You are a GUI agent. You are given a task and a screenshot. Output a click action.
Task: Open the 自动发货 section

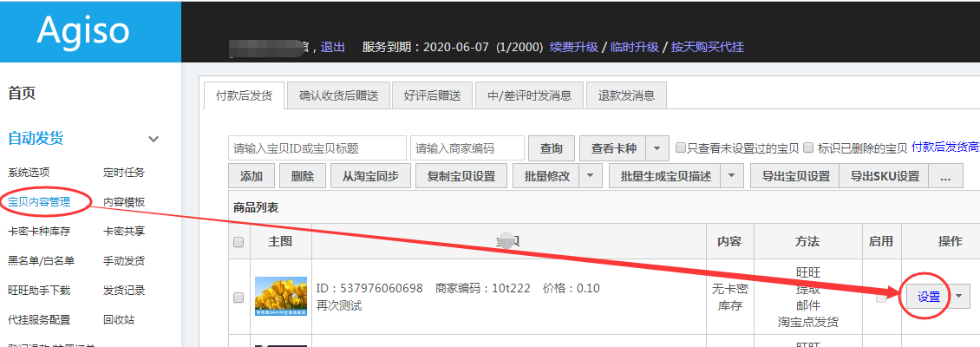pos(36,138)
